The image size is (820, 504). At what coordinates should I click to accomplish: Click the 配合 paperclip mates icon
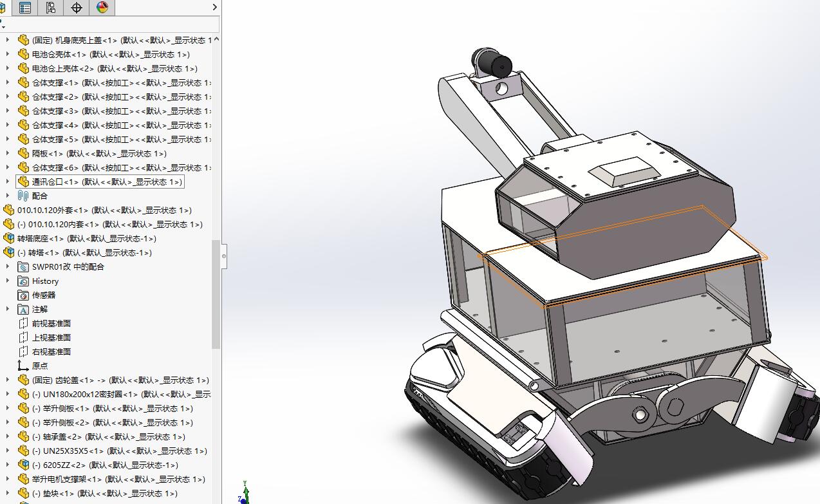[23, 196]
